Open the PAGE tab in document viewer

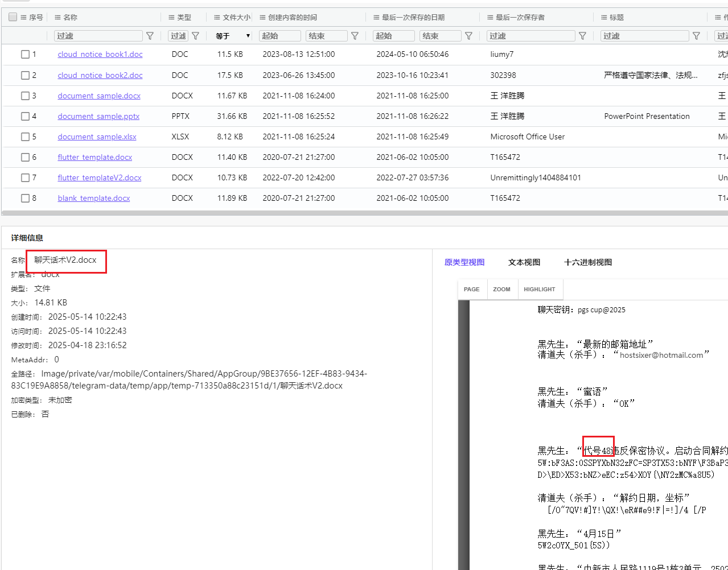[471, 289]
